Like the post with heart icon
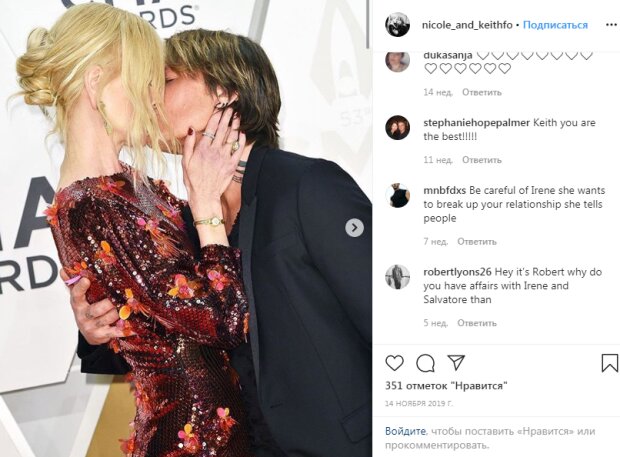Viewport: 620px width, 457px height. tap(394, 363)
